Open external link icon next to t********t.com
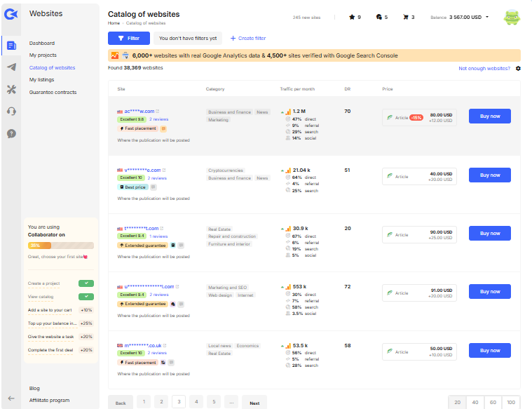532x409 pixels. click(161, 228)
